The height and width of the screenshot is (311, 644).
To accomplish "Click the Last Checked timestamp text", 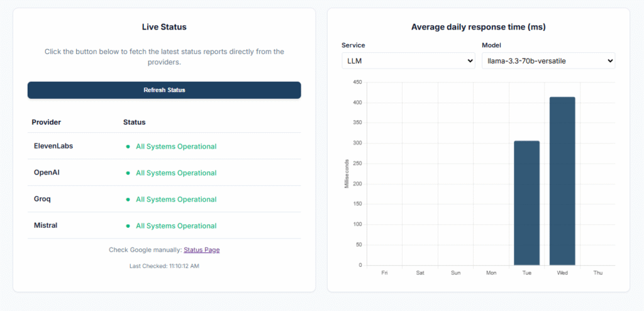I will click(x=164, y=266).
